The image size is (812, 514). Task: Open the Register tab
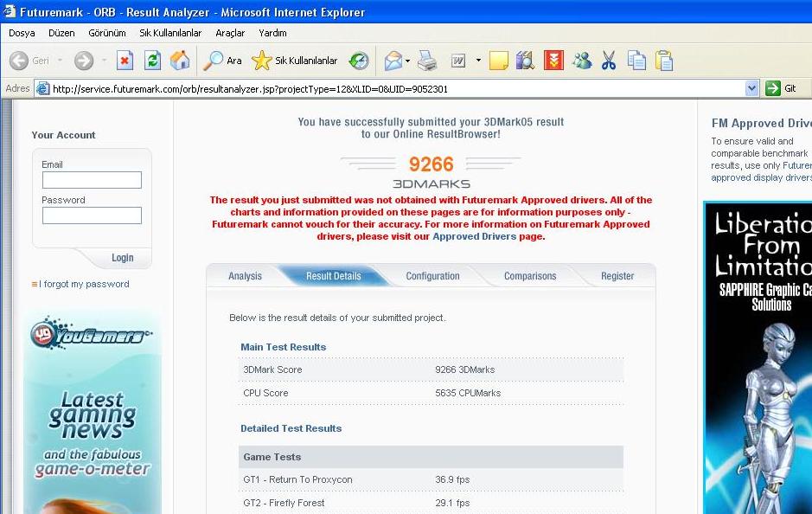(x=617, y=276)
